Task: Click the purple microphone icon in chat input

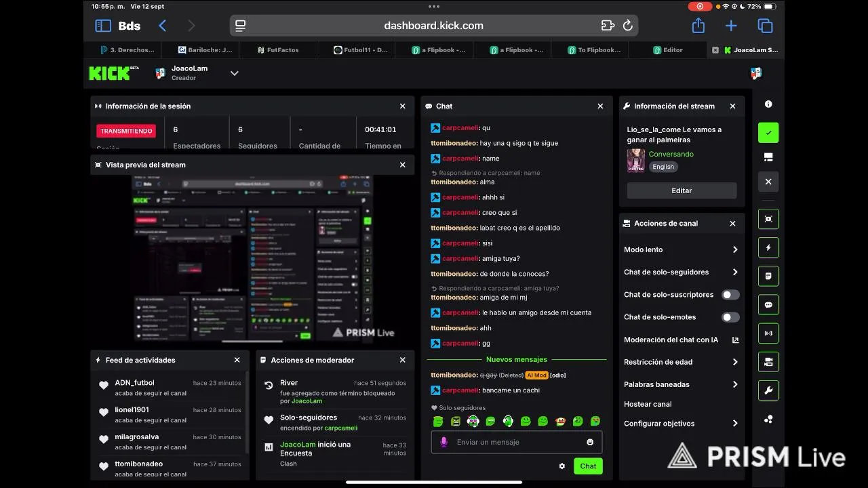Action: 444,442
